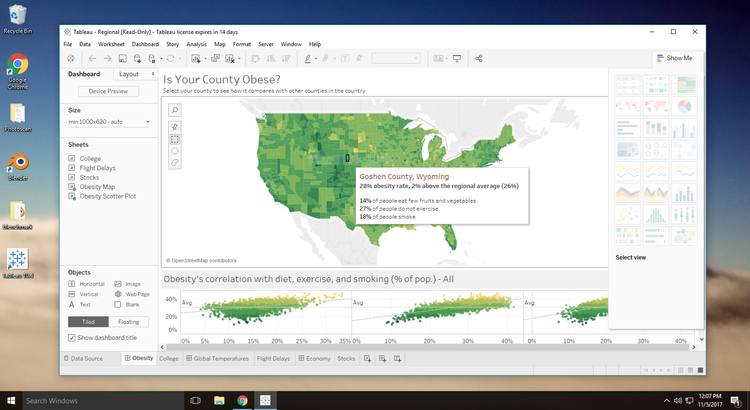Viewport: 750px width, 410px height.
Task: Click the treemap thumbnail in Show Me
Action: click(628, 149)
